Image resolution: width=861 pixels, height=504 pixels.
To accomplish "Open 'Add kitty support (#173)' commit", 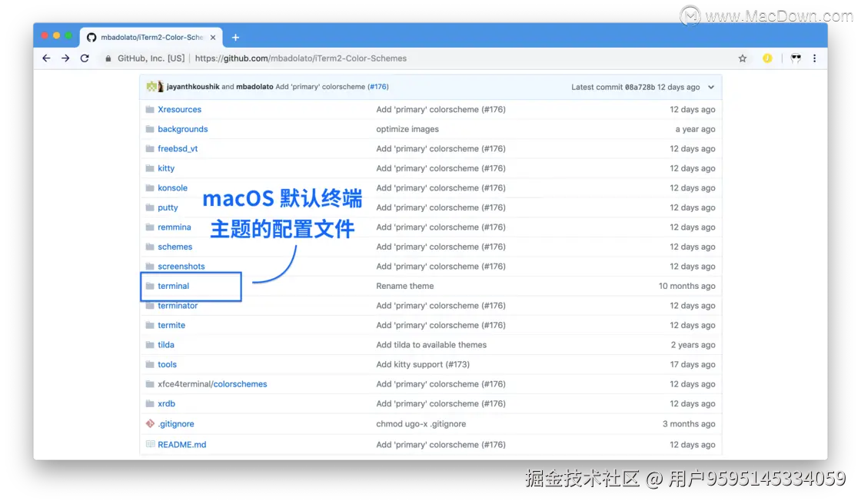I will click(423, 364).
